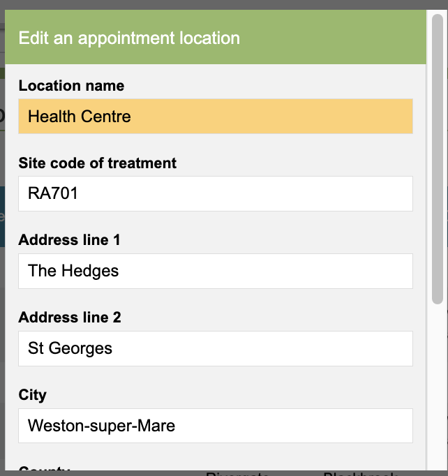Click the dimmed backdrop left of the dialog
Screen dimensions: 448x476
click(x=2, y=279)
